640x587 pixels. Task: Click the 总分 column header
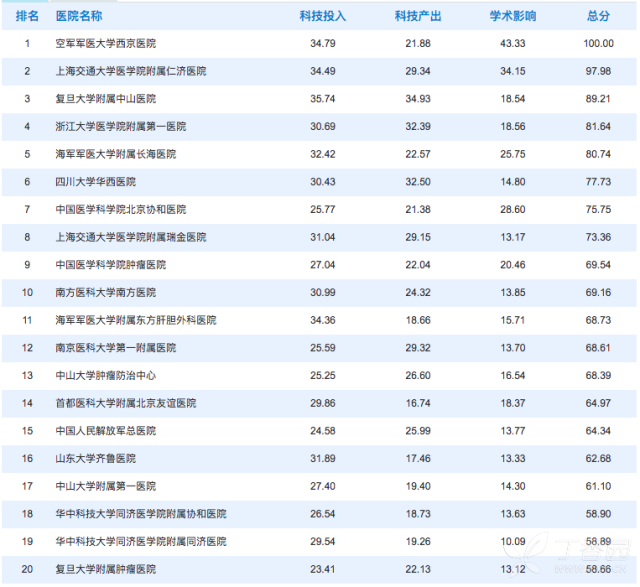[x=598, y=16]
